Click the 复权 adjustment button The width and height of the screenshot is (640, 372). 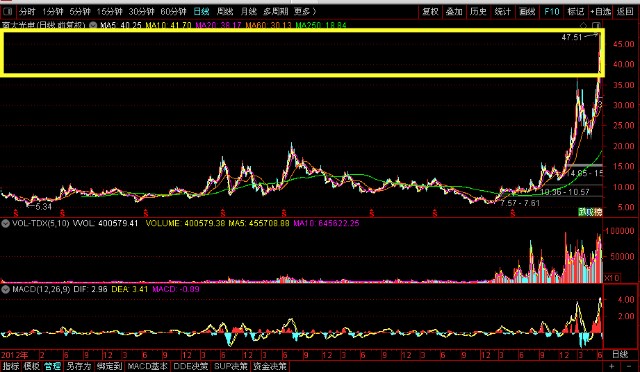coord(430,11)
